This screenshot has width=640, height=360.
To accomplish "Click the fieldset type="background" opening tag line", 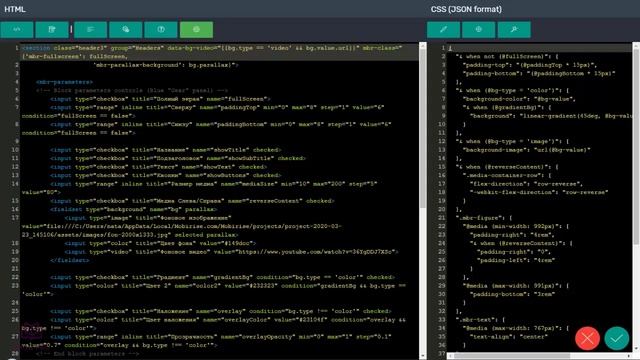I will coord(133,209).
